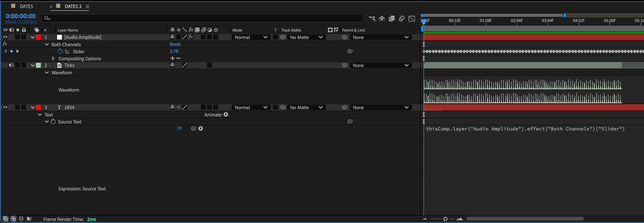Hide the Audio Amplitude layer eye

point(5,37)
